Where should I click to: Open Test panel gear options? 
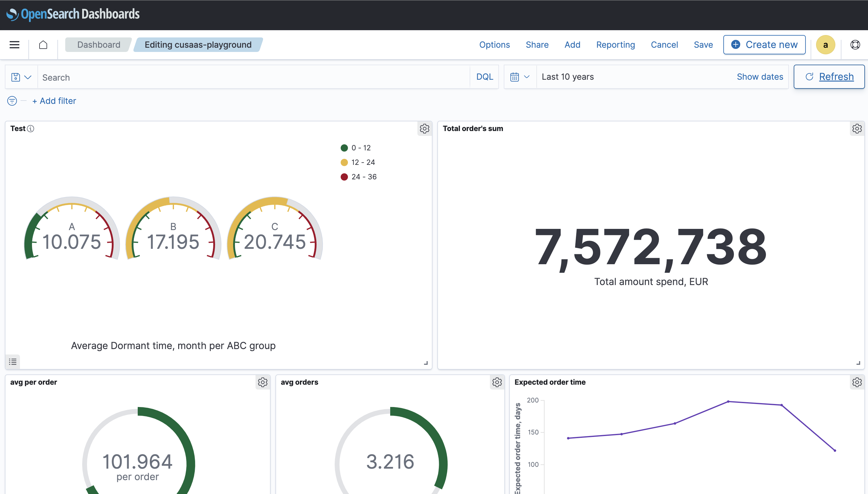click(425, 129)
